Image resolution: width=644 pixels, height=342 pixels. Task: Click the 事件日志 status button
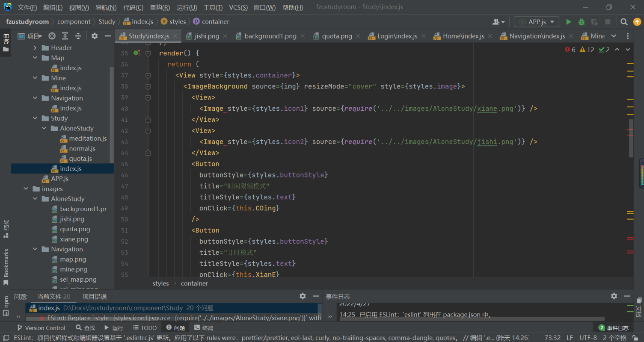pos(614,328)
